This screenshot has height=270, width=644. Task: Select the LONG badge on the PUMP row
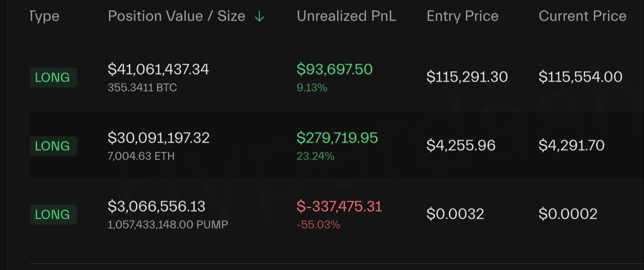click(53, 215)
